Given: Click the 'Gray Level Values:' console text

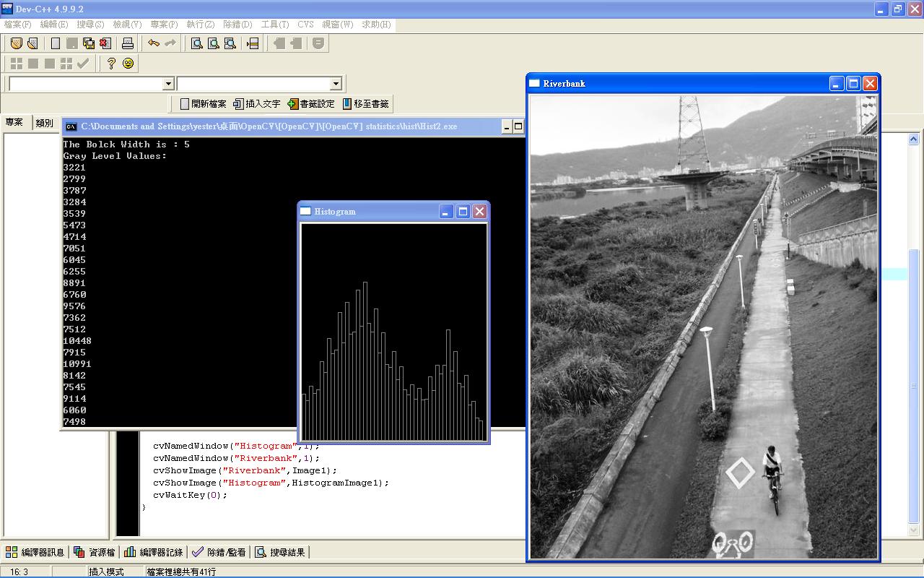Looking at the screenshot, I should pyautogui.click(x=115, y=155).
